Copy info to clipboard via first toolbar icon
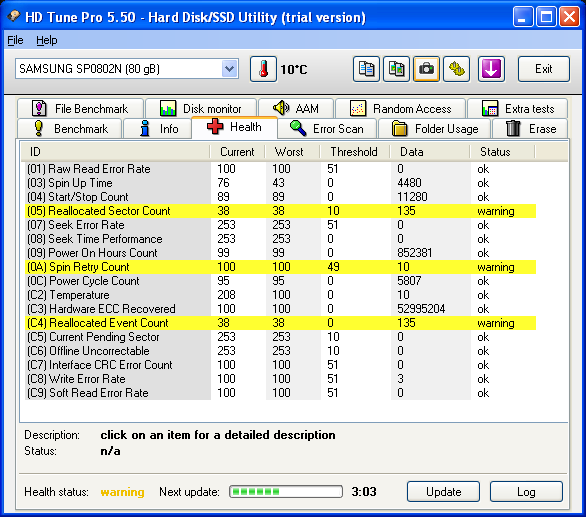This screenshot has width=586, height=517. pos(366,69)
